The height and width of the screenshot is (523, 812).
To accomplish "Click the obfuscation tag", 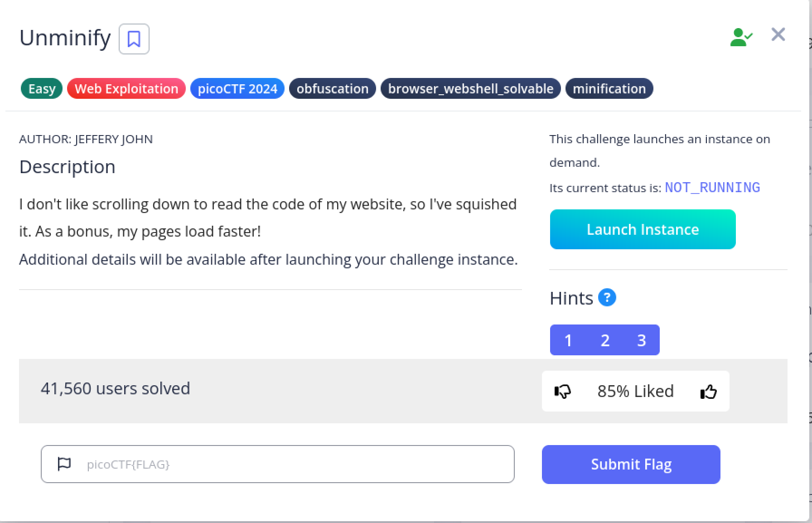I will 333,88.
